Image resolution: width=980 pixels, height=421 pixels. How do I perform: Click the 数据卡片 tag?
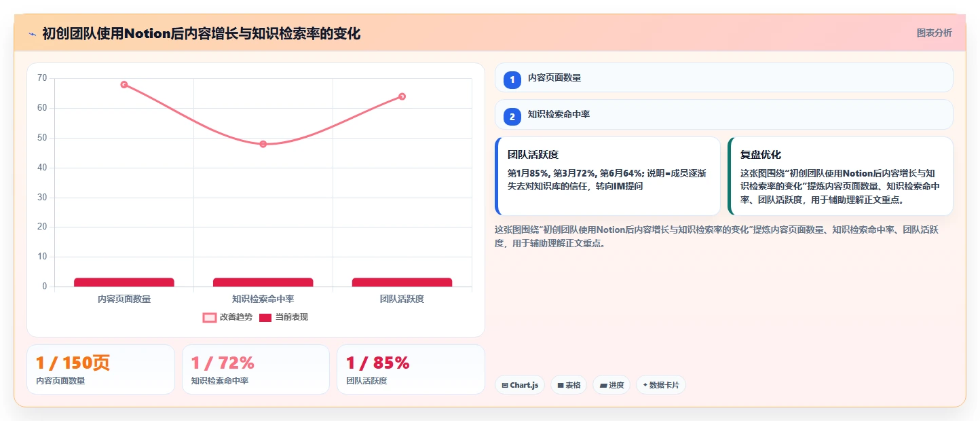(661, 385)
